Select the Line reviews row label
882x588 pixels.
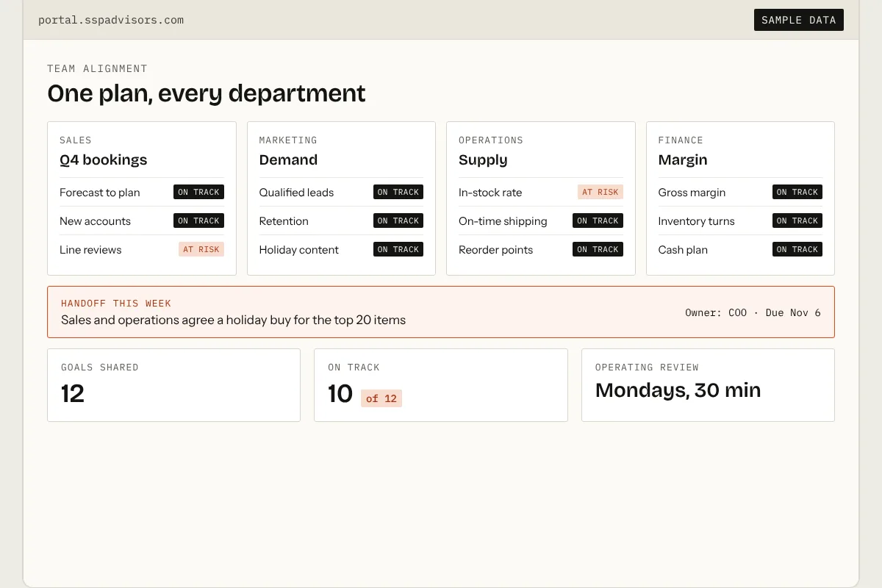pyautogui.click(x=90, y=249)
